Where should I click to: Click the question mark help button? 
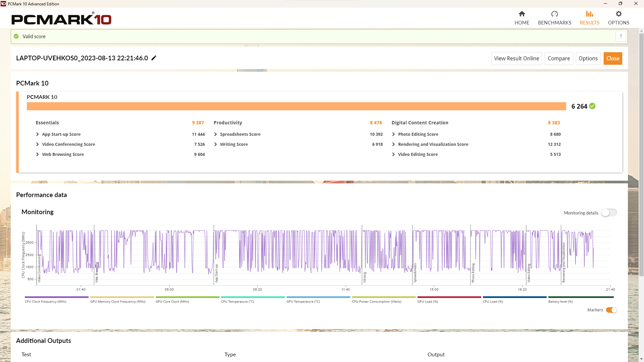point(621,36)
